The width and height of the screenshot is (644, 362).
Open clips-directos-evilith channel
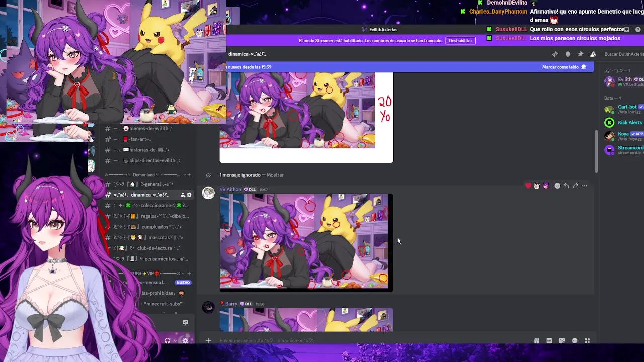147,161
